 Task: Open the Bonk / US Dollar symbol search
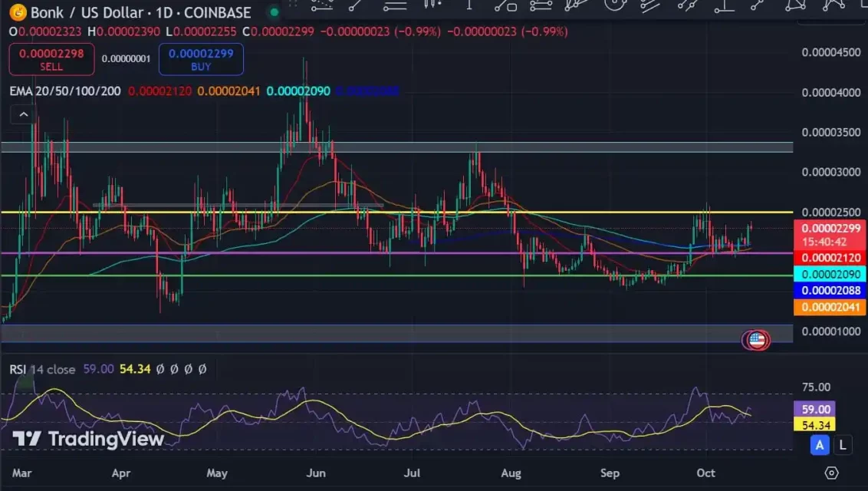pos(86,12)
